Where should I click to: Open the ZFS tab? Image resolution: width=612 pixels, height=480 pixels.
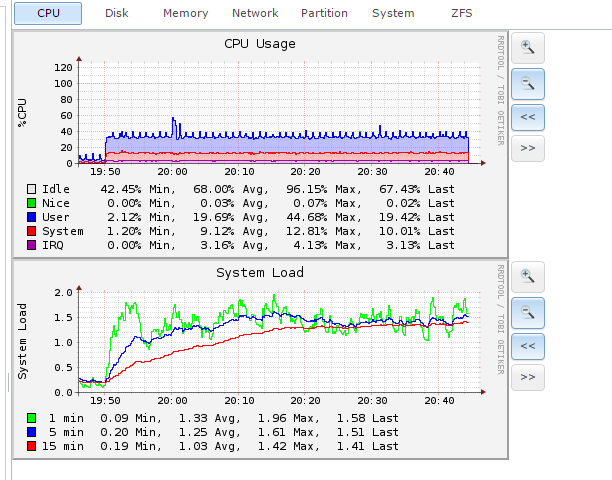[462, 13]
